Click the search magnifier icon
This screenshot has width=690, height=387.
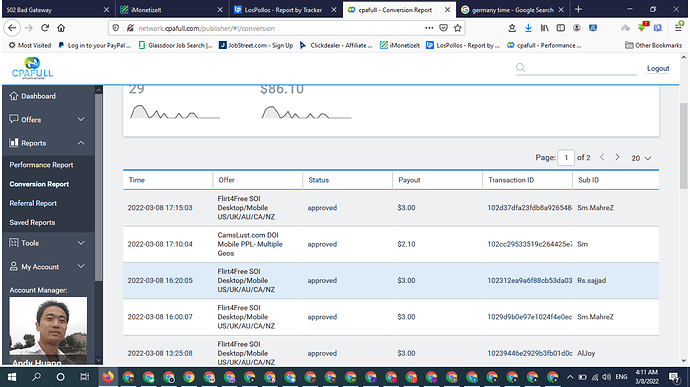521,68
